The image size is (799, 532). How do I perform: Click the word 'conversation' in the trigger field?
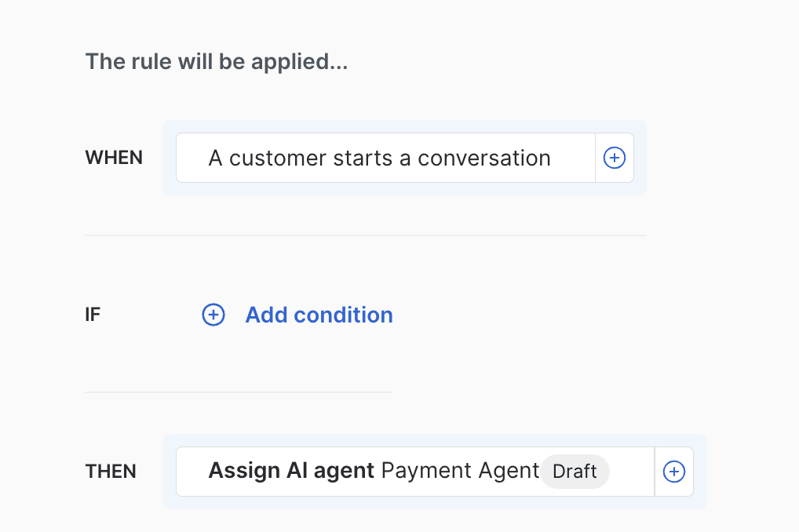pos(483,158)
